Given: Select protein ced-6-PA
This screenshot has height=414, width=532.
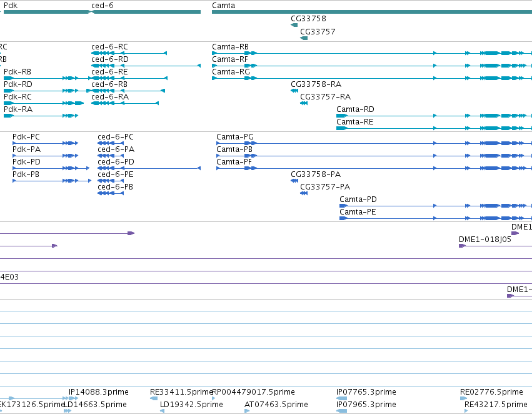Looking at the screenshot, I should [x=111, y=156].
